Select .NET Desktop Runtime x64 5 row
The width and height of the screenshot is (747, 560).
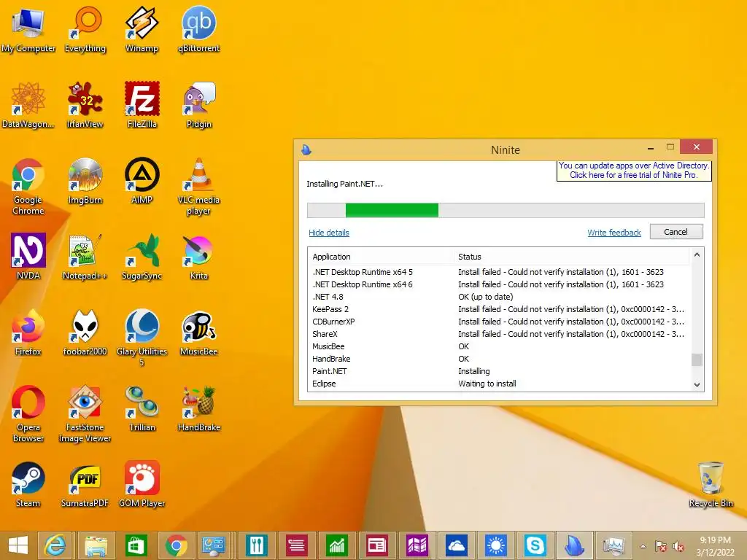click(499, 272)
